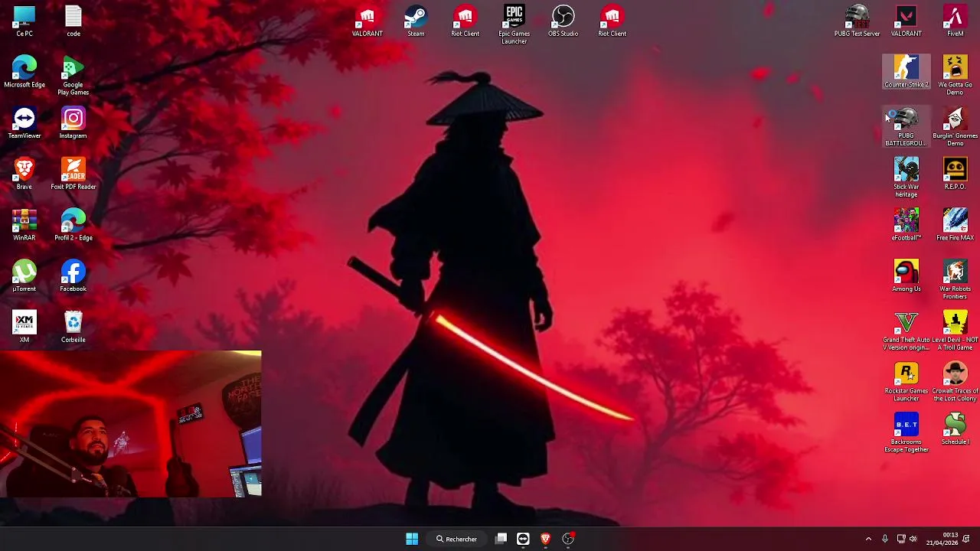The width and height of the screenshot is (980, 551).
Task: Launch µTorrent desktop icon
Action: [24, 277]
